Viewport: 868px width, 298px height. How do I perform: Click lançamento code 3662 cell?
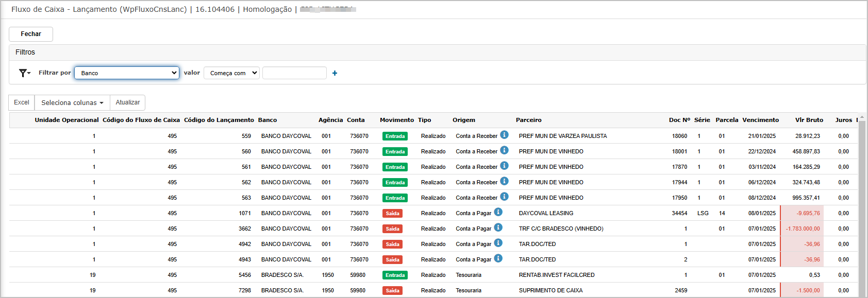pyautogui.click(x=245, y=229)
